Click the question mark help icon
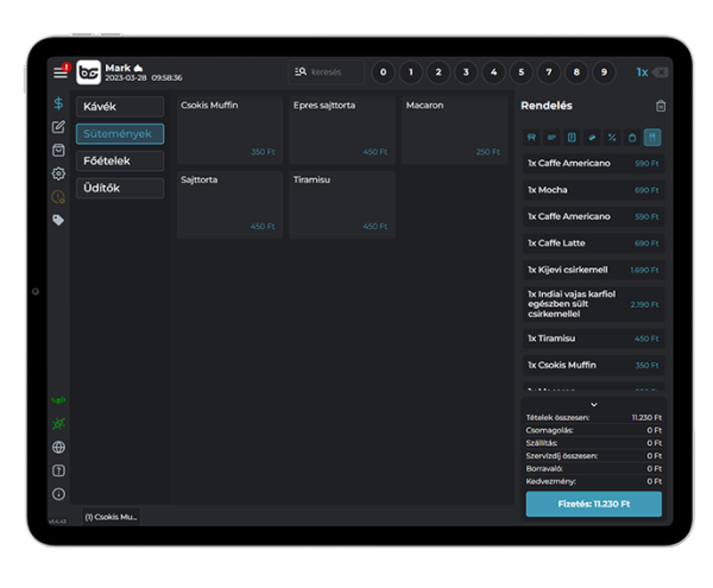Image resolution: width=713 pixels, height=588 pixels. pos(58,470)
